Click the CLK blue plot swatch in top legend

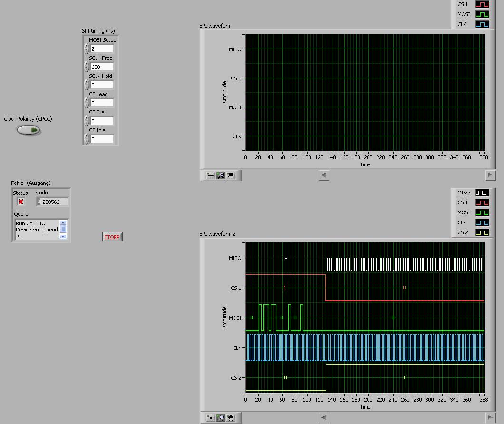pos(482,24)
